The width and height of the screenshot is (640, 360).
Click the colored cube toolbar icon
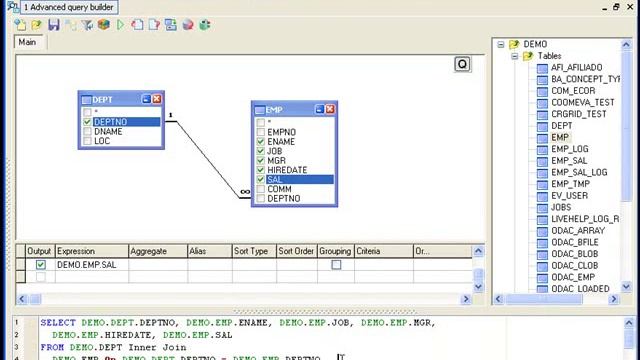click(x=104, y=25)
